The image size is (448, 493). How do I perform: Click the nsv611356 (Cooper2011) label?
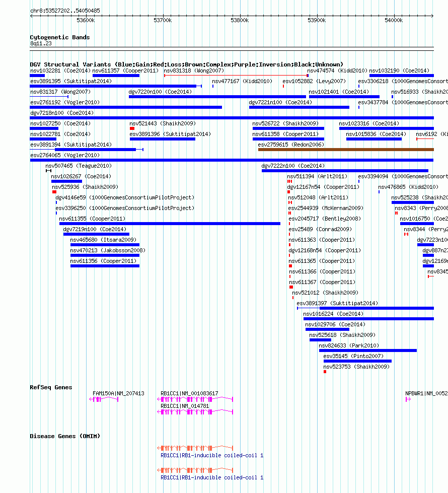103,261
